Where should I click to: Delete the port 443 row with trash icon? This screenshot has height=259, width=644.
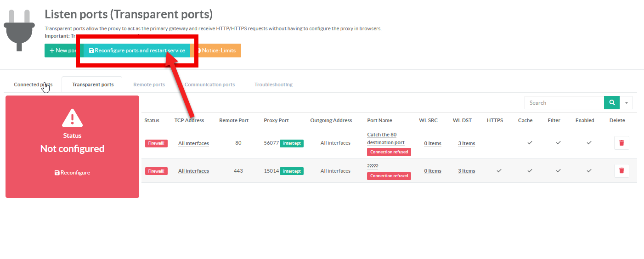621,171
